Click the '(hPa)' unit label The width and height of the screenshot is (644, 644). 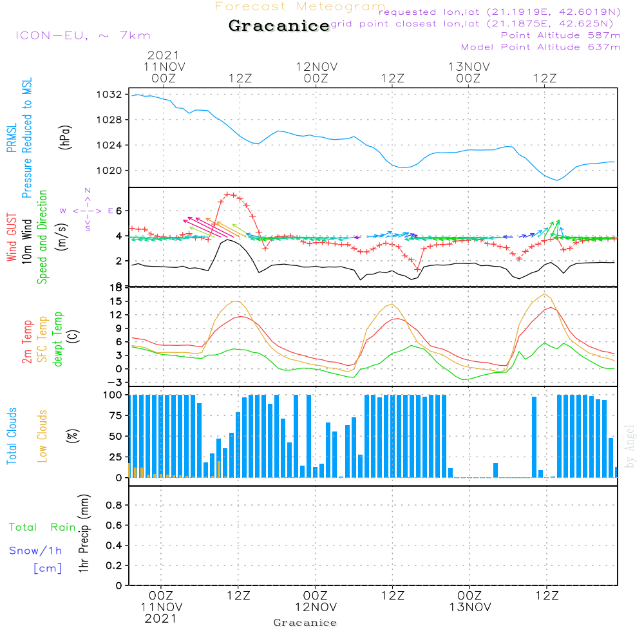66,137
